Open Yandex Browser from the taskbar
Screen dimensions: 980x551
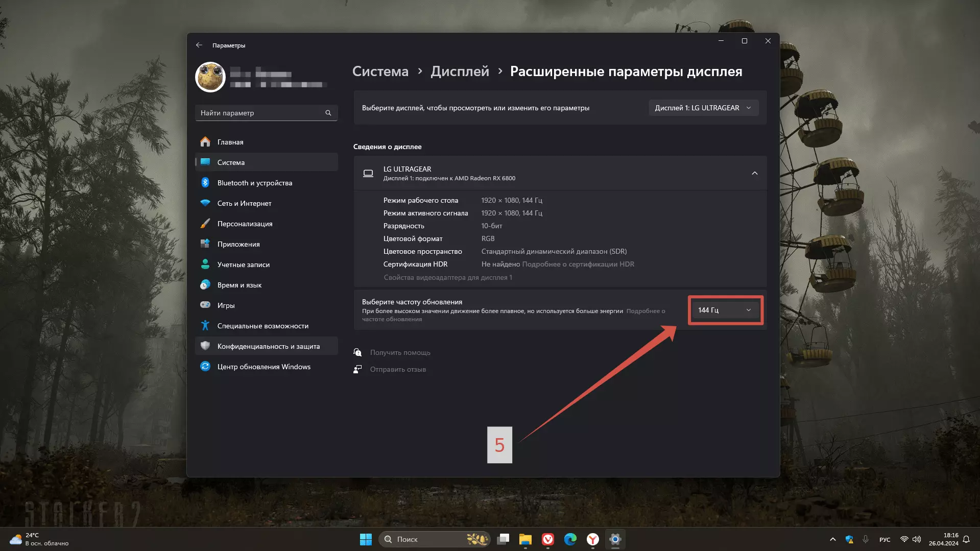pyautogui.click(x=593, y=539)
